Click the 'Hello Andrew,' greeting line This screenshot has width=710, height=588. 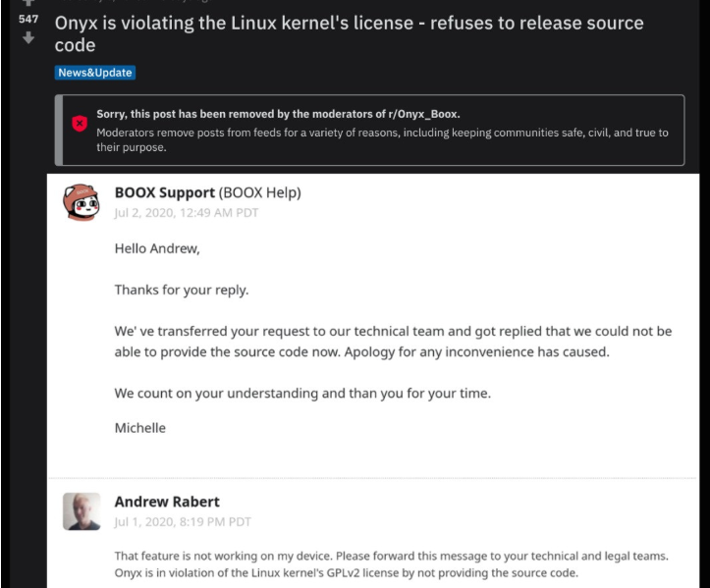coord(157,248)
